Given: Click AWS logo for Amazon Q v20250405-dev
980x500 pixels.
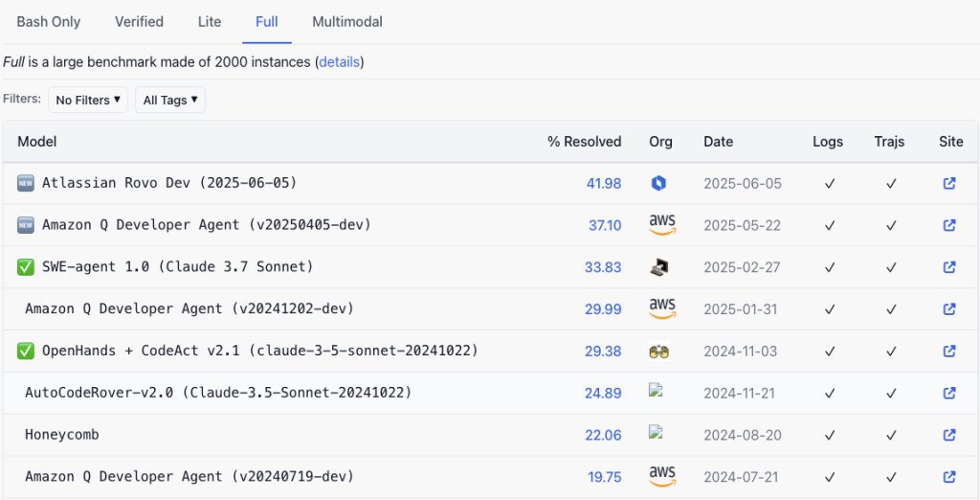Looking at the screenshot, I should pyautogui.click(x=661, y=225).
